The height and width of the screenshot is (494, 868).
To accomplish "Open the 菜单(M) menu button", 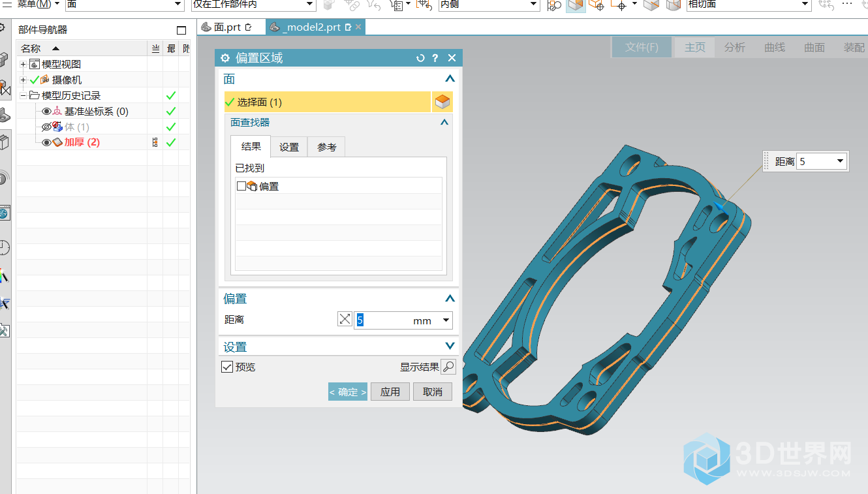I will 38,4.
